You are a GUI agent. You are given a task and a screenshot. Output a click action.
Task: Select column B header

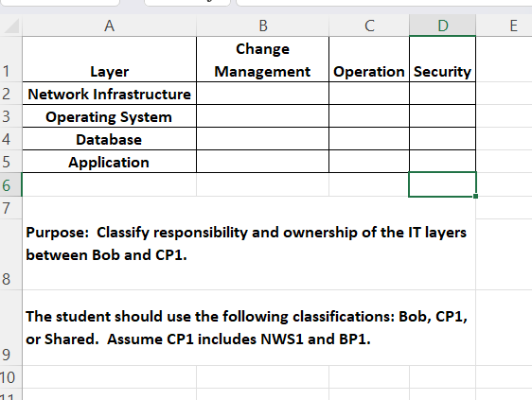coord(262,26)
